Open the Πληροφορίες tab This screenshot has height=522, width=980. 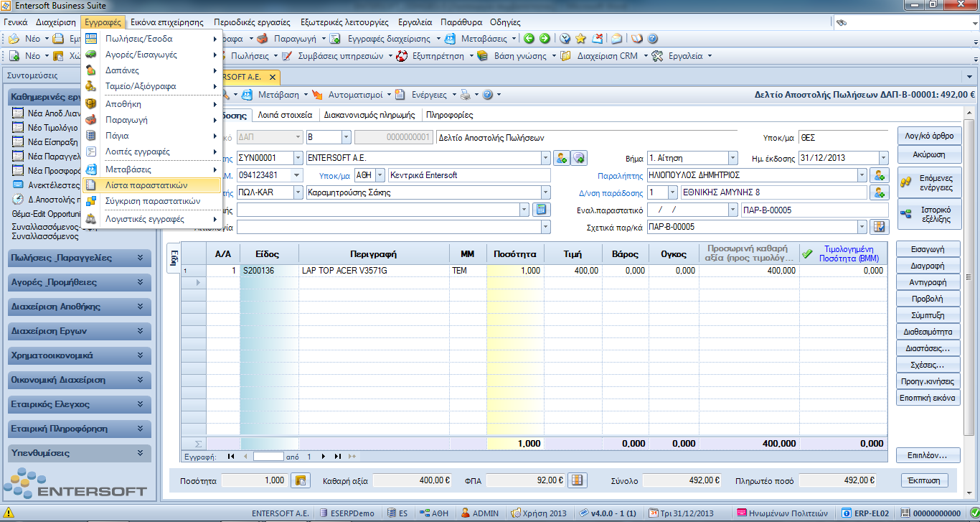point(449,115)
